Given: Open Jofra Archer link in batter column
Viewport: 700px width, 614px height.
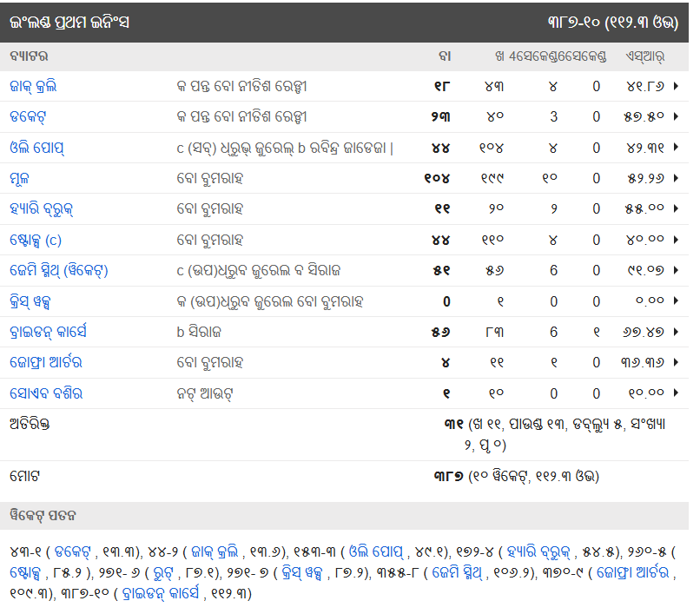Looking at the screenshot, I should (x=46, y=362).
